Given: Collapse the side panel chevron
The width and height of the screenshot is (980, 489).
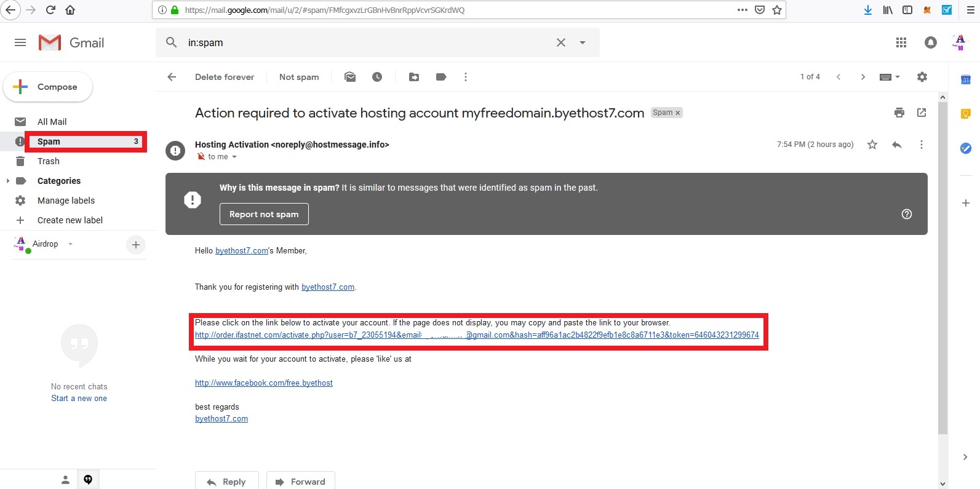Looking at the screenshot, I should (x=965, y=457).
